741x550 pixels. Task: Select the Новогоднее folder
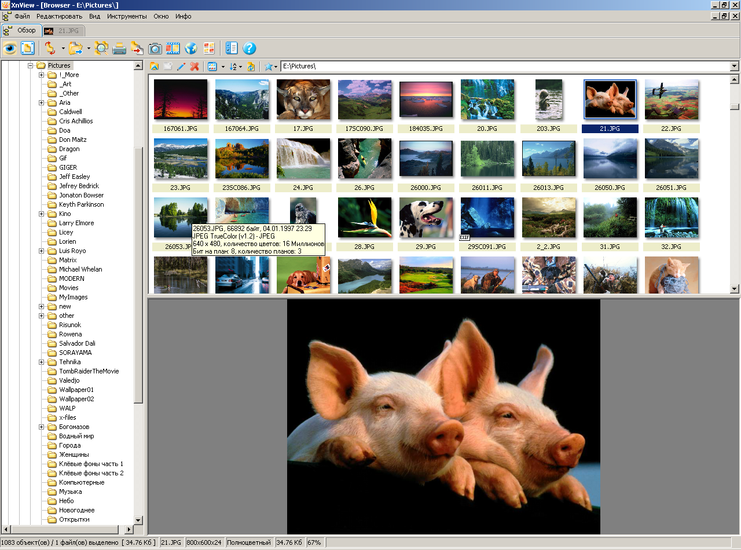[77, 510]
